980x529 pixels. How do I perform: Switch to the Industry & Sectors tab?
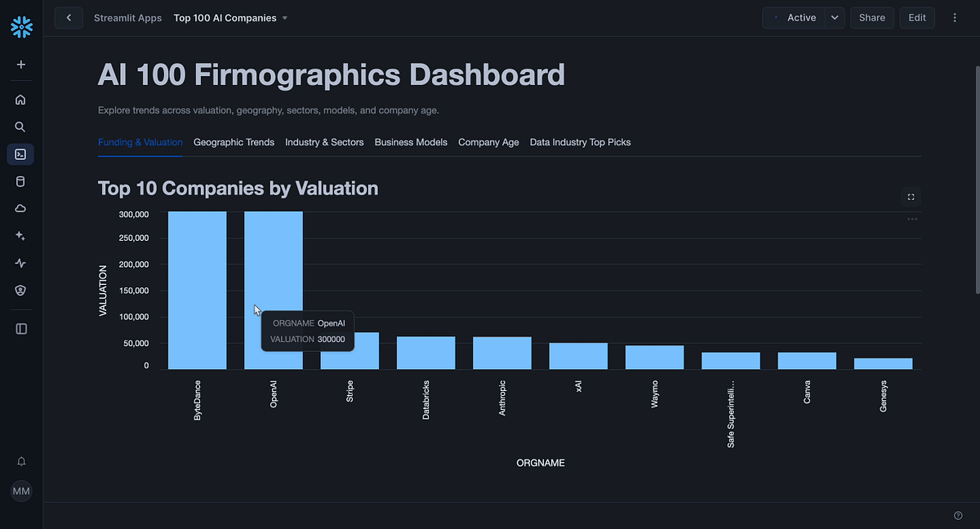[324, 142]
